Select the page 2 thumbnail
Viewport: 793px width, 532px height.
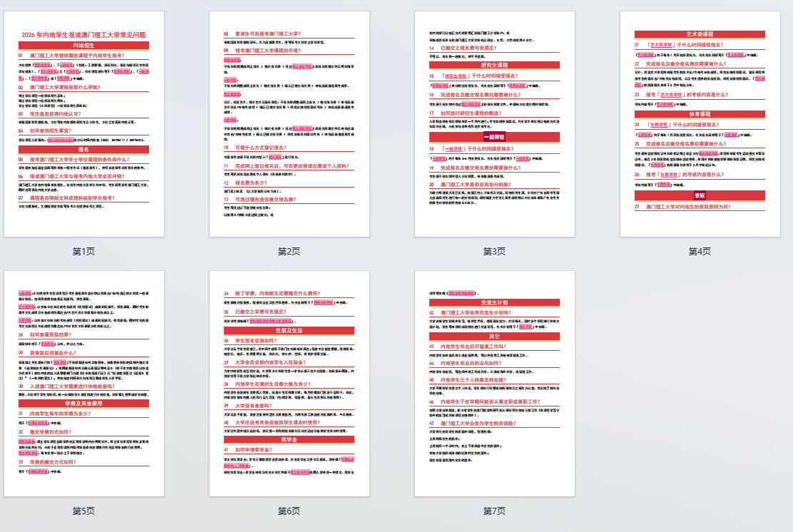(x=289, y=123)
